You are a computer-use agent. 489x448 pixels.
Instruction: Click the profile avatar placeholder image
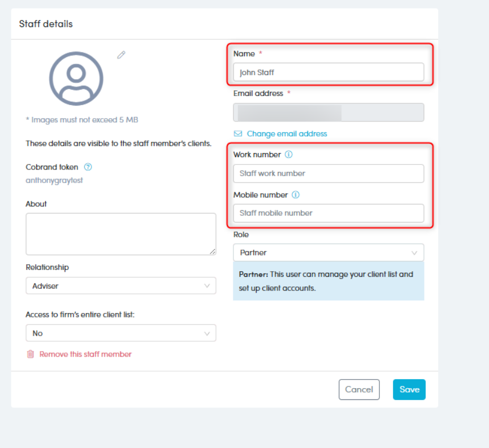pyautogui.click(x=76, y=79)
